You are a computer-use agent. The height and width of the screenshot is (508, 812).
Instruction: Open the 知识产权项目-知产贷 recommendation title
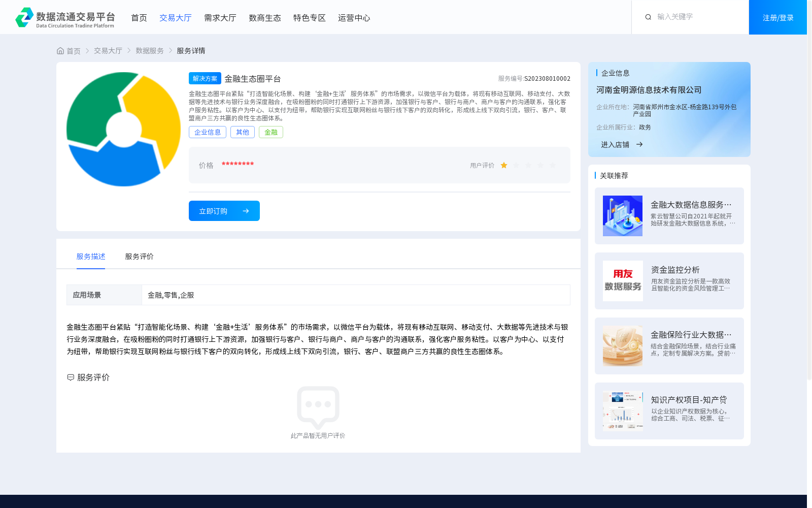tap(689, 400)
